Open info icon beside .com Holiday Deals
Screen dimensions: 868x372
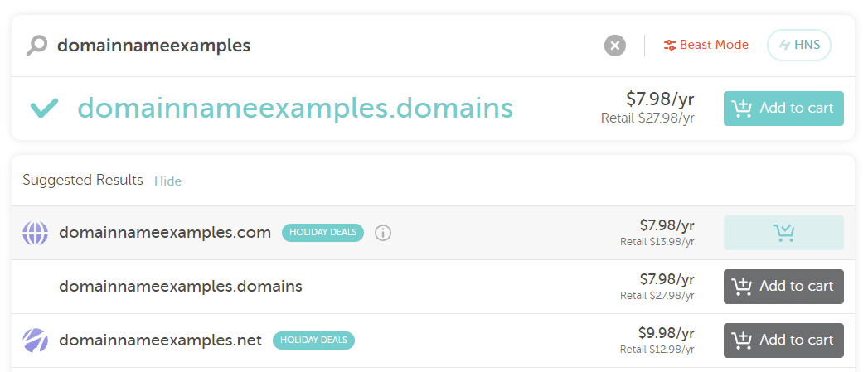click(382, 233)
